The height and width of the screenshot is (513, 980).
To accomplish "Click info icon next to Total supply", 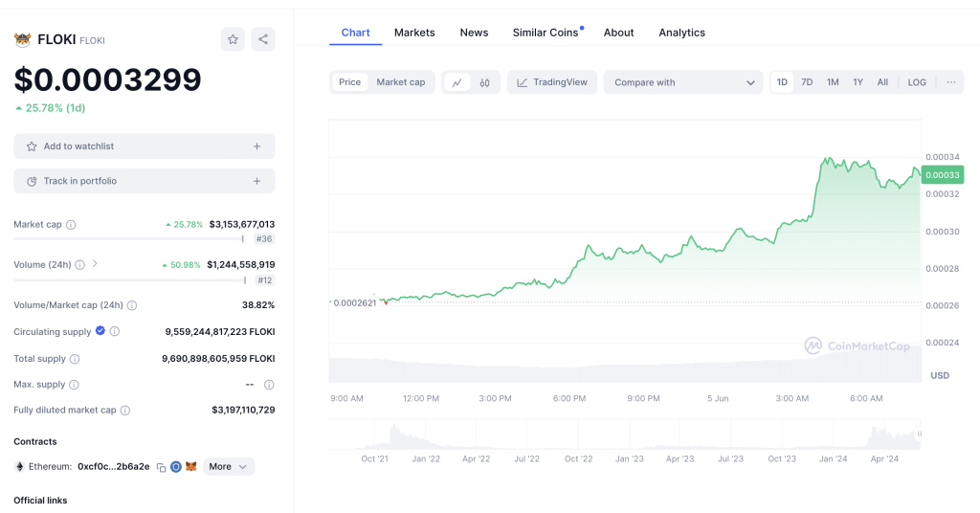I will click(75, 359).
